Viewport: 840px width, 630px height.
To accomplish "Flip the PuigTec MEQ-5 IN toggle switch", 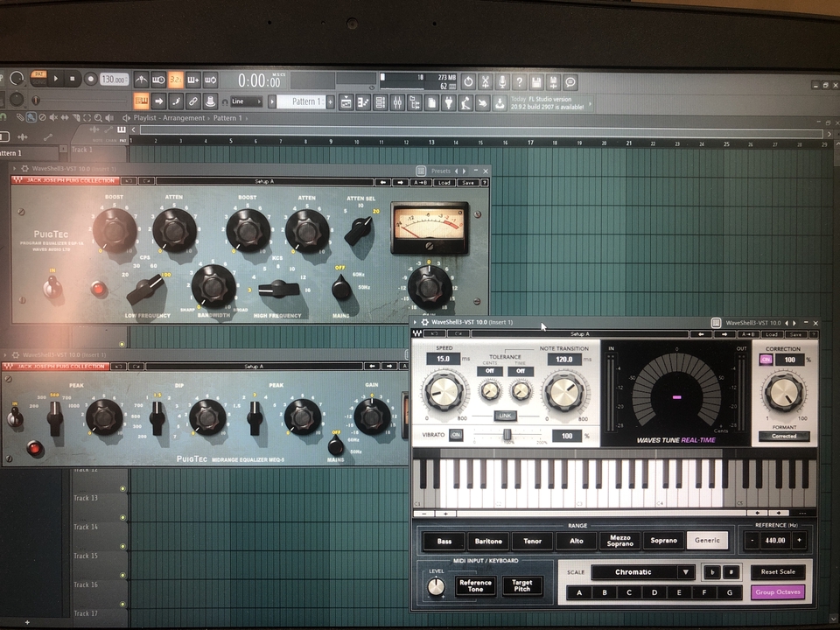I will pyautogui.click(x=15, y=416).
